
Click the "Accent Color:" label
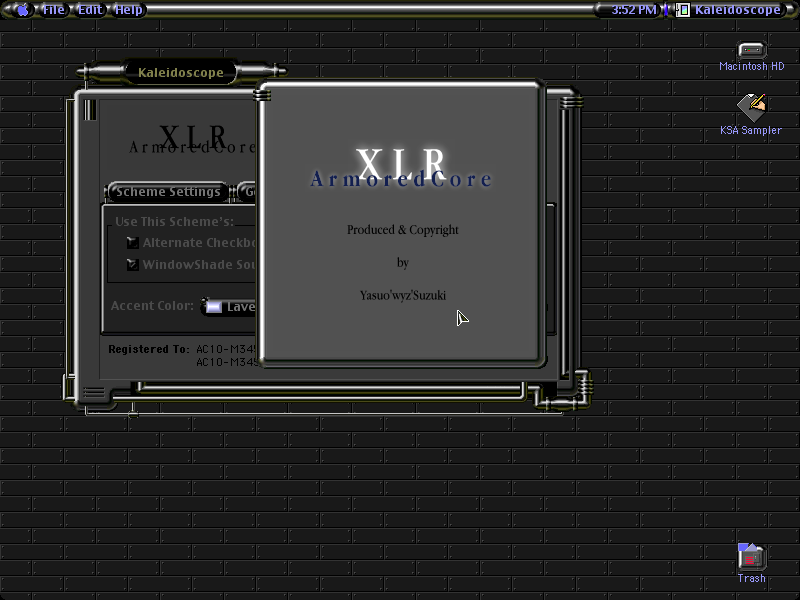[x=152, y=306]
